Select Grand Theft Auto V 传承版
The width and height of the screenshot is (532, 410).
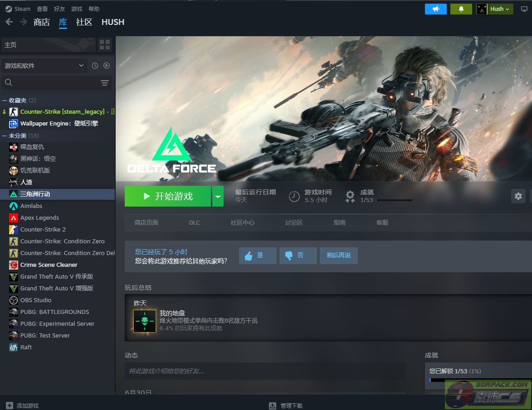coord(58,276)
